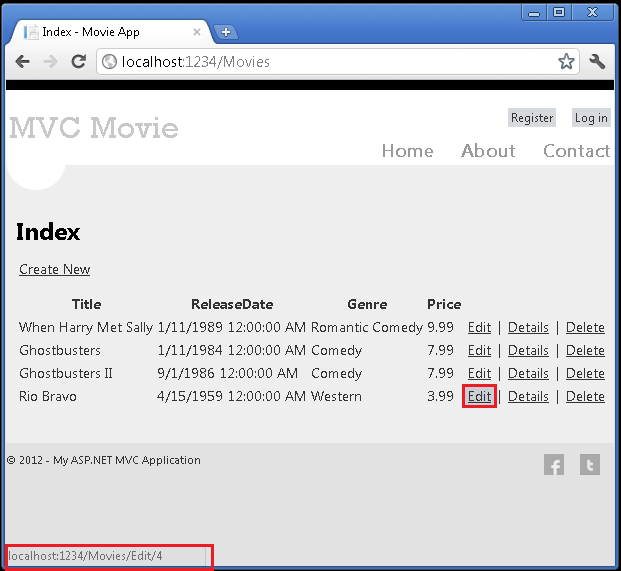Screen dimensions: 621x571
Task: Select the Index - Movie App tab
Action: coord(100,32)
